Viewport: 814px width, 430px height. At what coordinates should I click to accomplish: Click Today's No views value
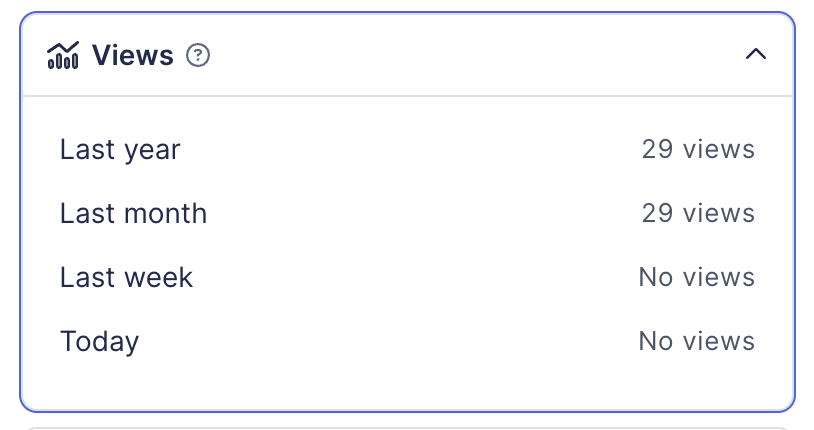696,342
